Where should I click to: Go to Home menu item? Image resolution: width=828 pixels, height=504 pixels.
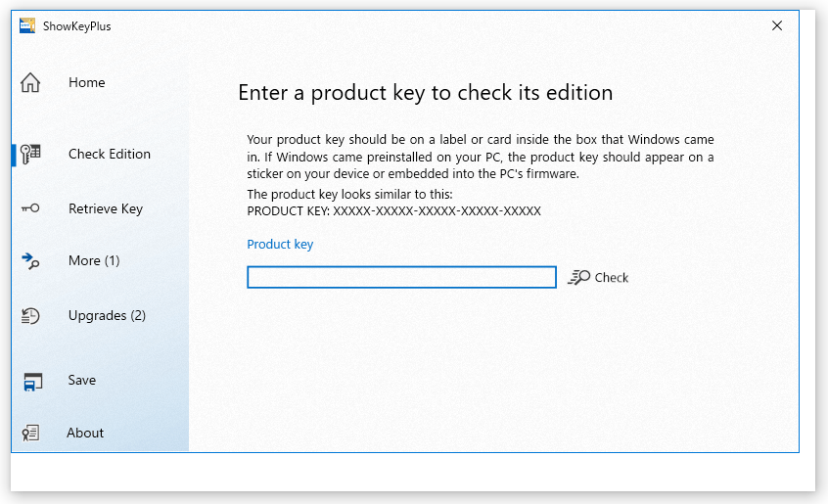(86, 82)
